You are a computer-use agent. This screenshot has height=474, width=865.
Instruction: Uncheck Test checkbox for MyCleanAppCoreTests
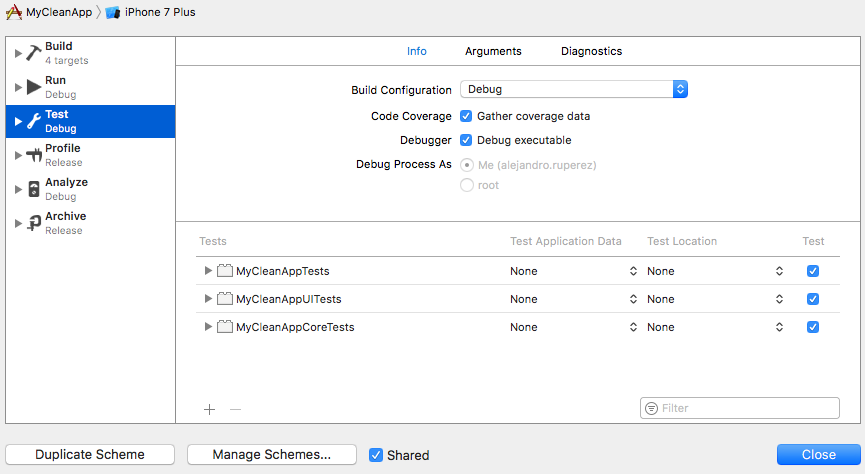click(x=813, y=327)
